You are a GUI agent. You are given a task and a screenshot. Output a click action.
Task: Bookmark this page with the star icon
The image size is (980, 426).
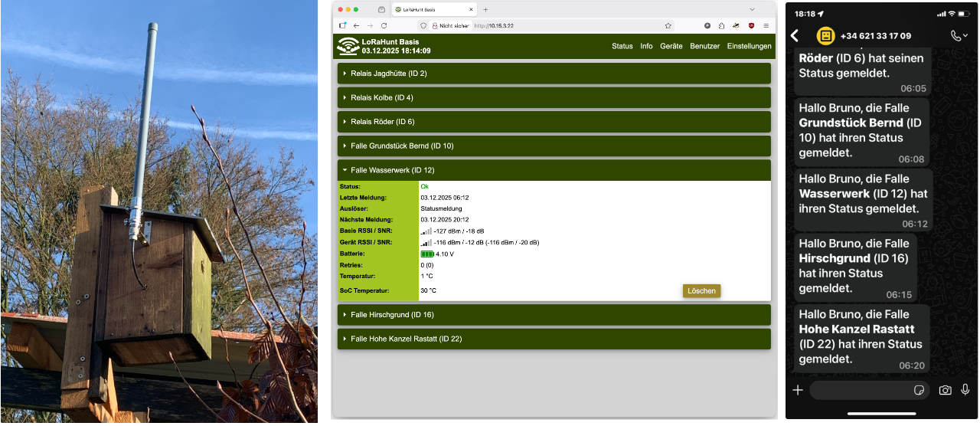(x=668, y=25)
